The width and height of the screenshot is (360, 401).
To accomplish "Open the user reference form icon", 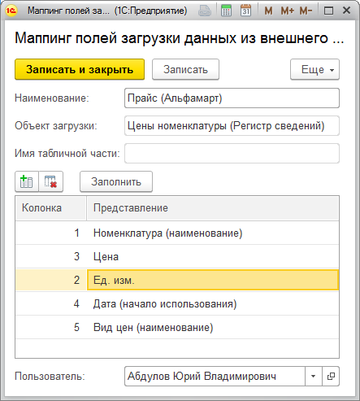I will [x=331, y=376].
